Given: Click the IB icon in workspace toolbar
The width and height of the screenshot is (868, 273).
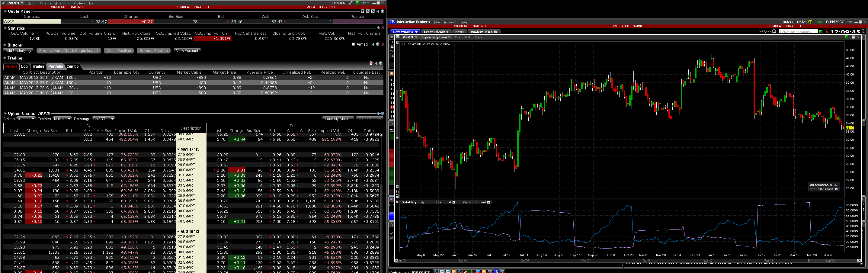Looking at the screenshot, I should [x=496, y=271].
